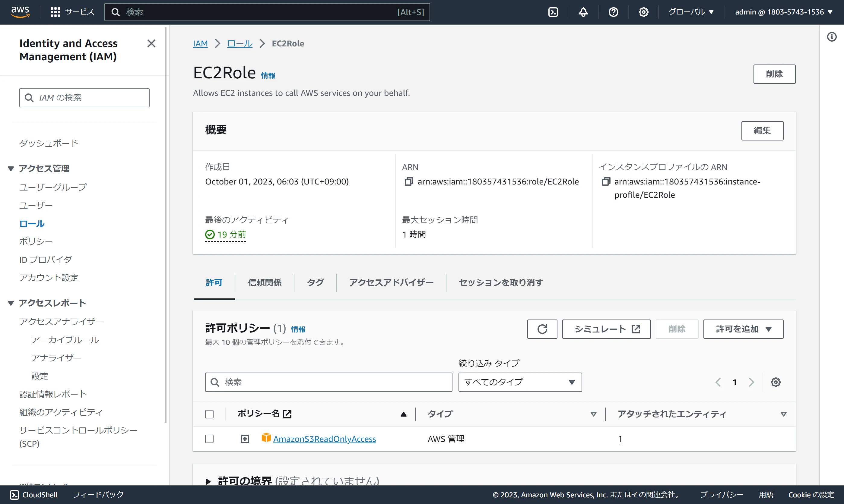Copy the instance profile ARN icon
This screenshot has width=844, height=504.
(606, 181)
